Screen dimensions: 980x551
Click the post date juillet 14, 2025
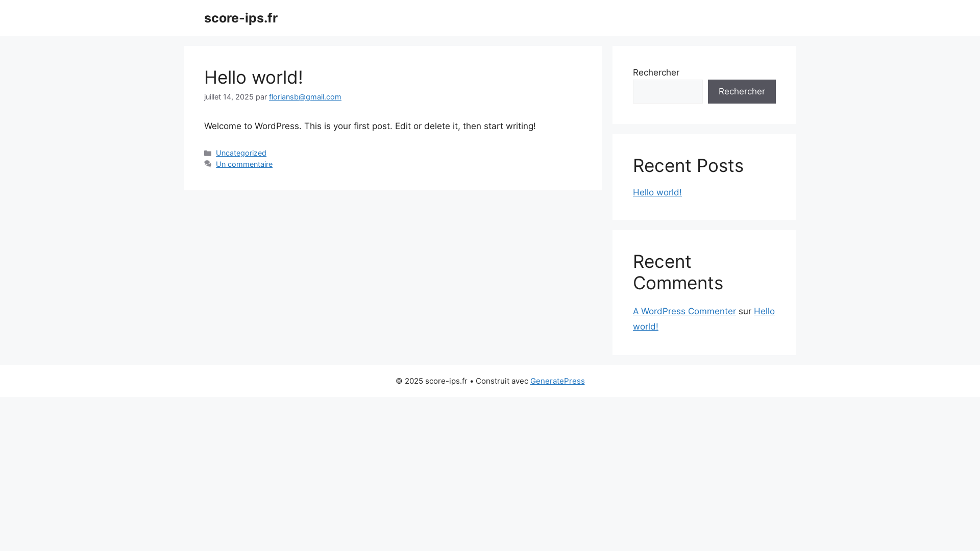(229, 97)
